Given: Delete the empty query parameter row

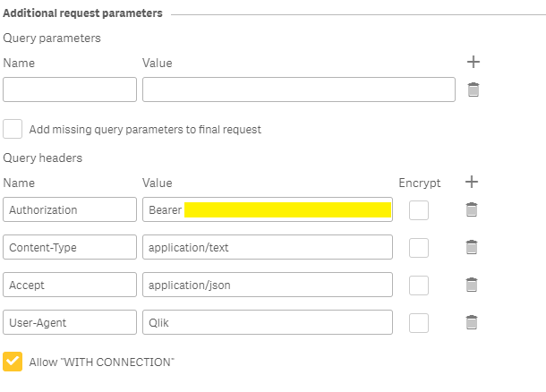Looking at the screenshot, I should tap(473, 89).
